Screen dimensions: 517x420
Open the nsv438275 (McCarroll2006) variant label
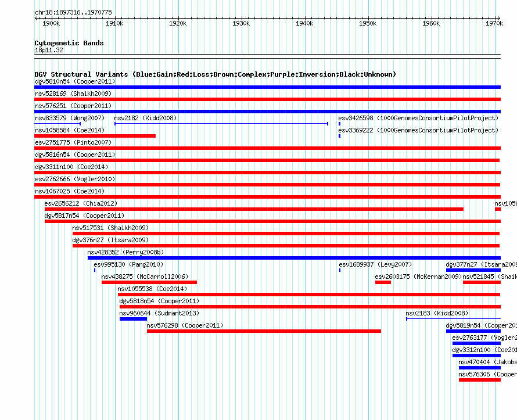[145, 277]
